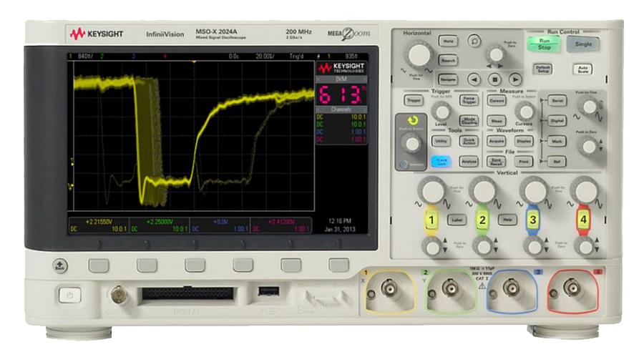Image resolution: width=644 pixels, height=357 pixels.
Task: Toggle the blue Wave Gen key
Action: [441, 162]
